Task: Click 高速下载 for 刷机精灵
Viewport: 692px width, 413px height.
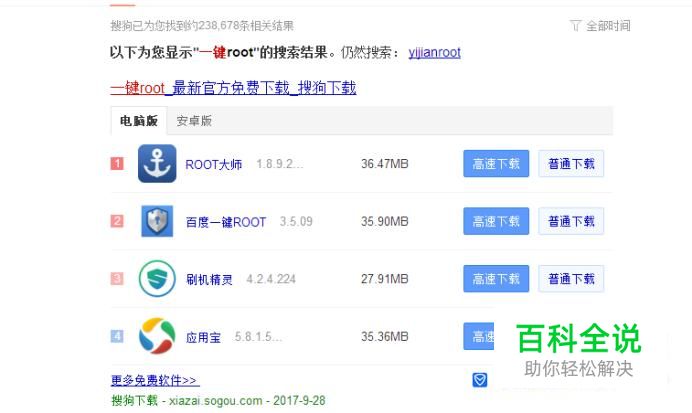Action: pyautogui.click(x=496, y=278)
